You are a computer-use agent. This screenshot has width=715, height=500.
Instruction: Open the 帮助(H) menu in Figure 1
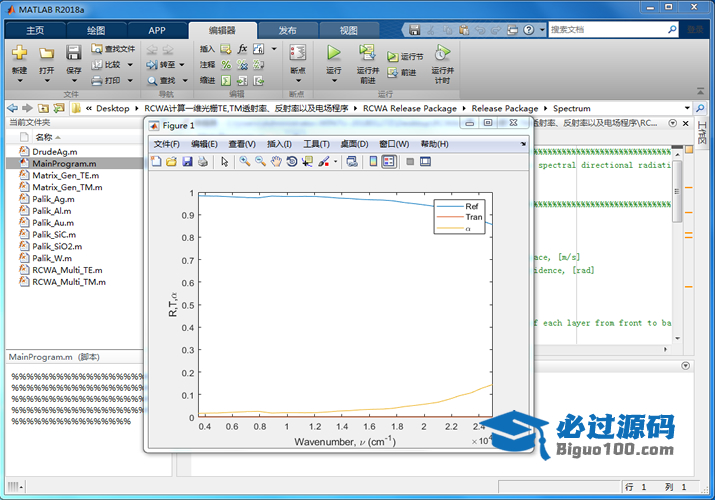pyautogui.click(x=435, y=144)
